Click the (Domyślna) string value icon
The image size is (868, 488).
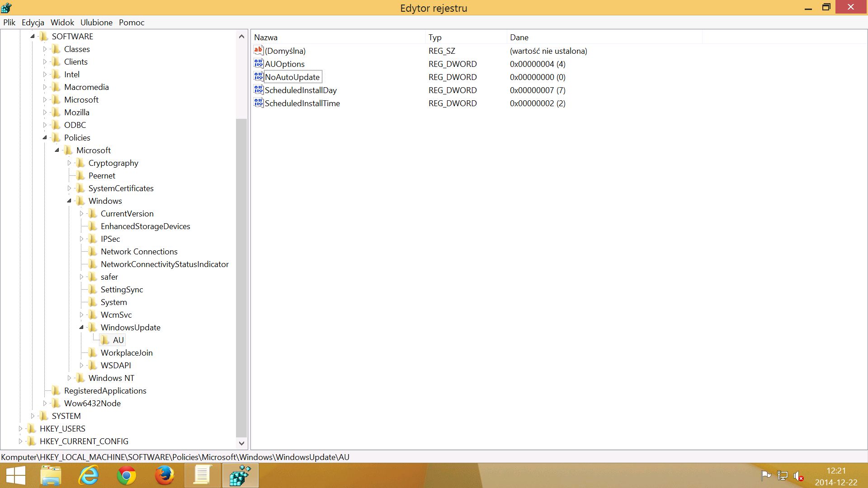pos(259,51)
